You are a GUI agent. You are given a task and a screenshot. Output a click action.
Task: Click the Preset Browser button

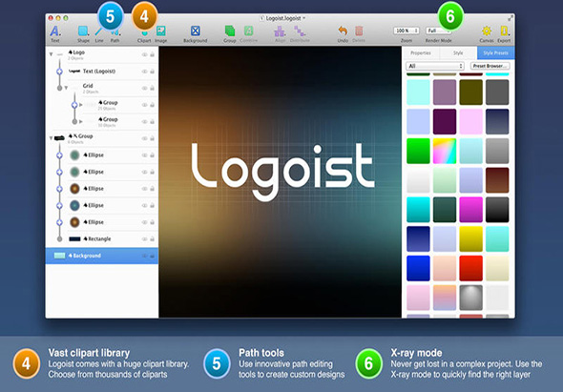point(490,66)
